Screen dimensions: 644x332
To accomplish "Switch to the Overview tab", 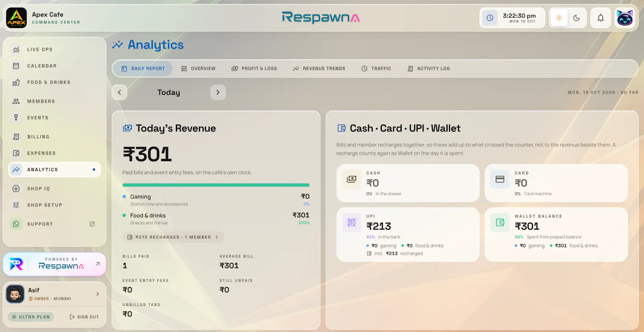I will [x=198, y=69].
